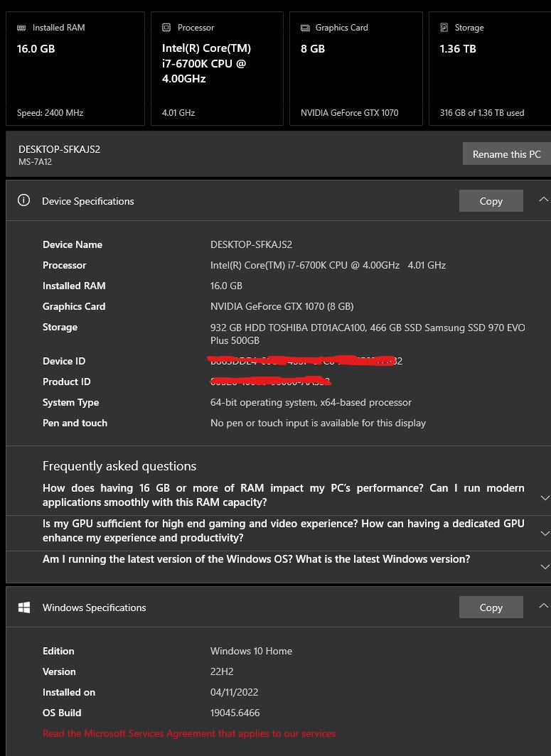Screen dimensions: 551x756
Task: Click the 22H2 version value
Action: click(222, 671)
